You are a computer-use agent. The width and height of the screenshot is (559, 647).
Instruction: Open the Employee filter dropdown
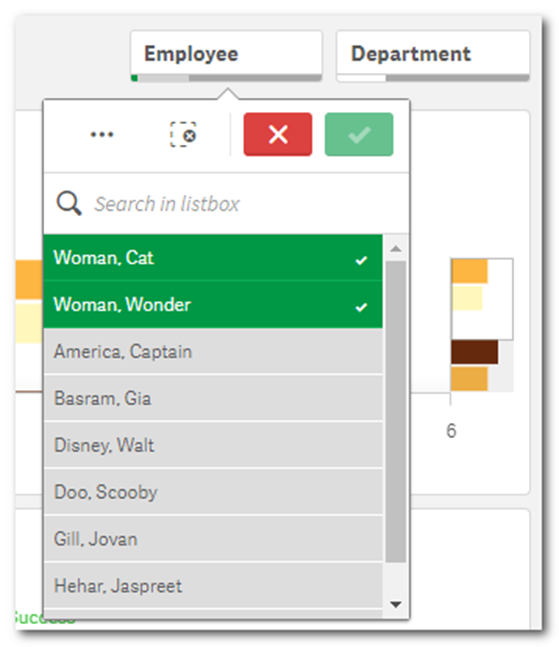coord(226,56)
